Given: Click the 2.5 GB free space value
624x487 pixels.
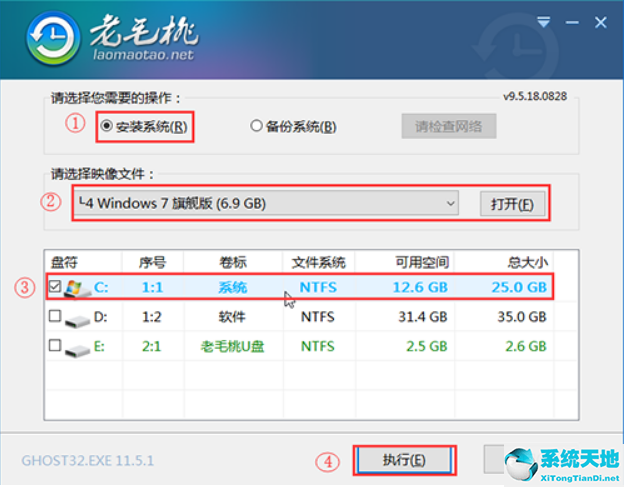Looking at the screenshot, I should (427, 347).
